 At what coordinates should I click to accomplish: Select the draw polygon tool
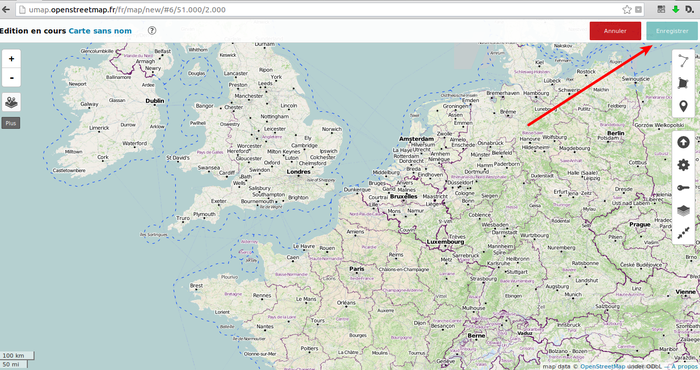(x=683, y=83)
